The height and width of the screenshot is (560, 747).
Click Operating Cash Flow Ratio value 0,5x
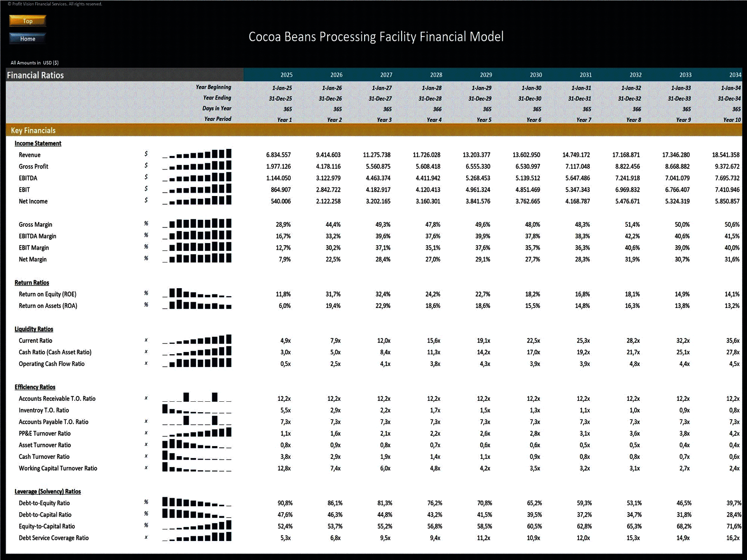tap(285, 364)
